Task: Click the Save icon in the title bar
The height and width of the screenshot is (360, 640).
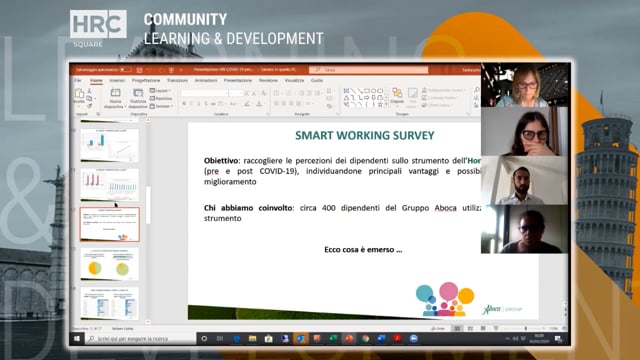Action: 140,70
